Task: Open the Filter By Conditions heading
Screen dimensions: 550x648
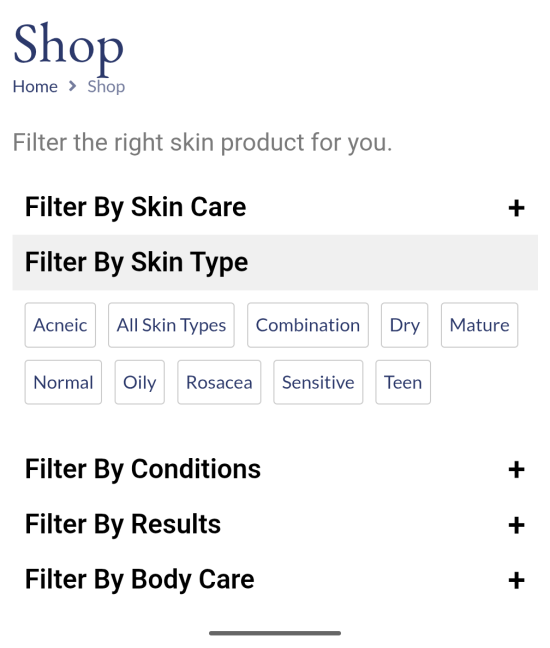Action: coord(143,469)
